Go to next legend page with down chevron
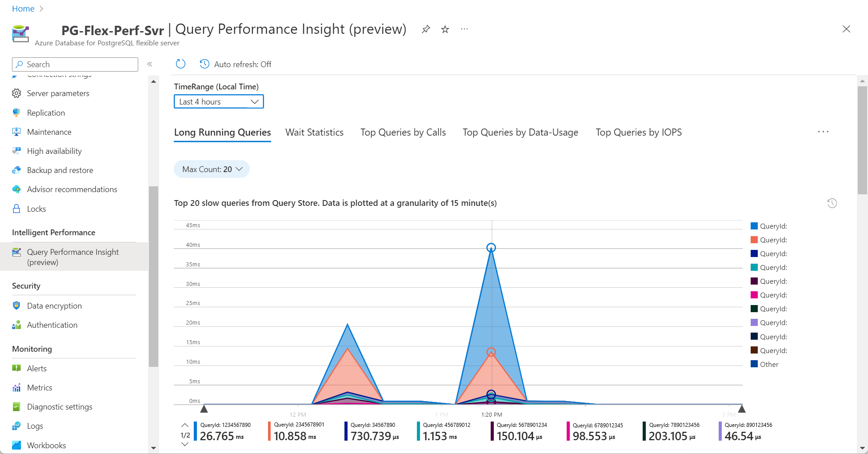Viewport: 868px width, 454px height. pos(185,444)
